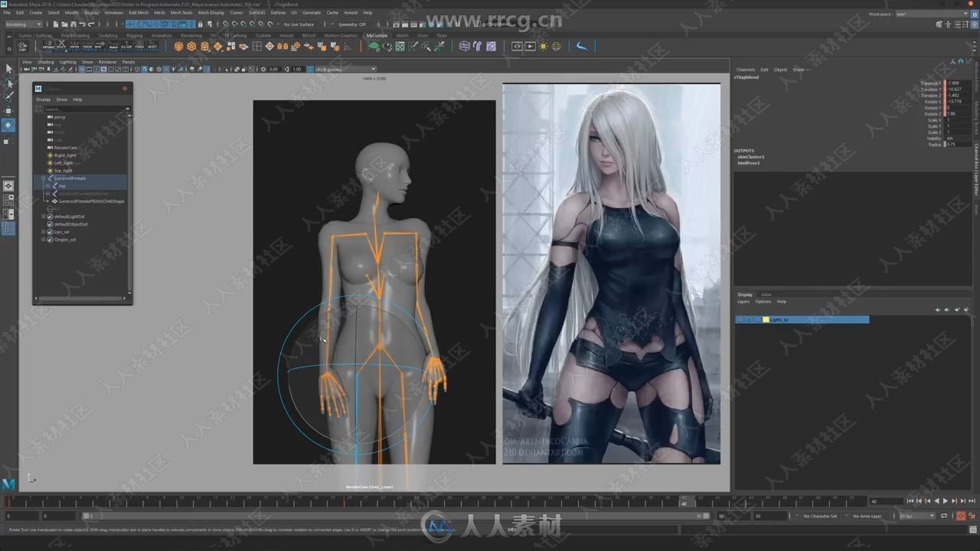This screenshot has height=551, width=980.
Task: Click the New Scene icon in status line
Action: [56, 24]
